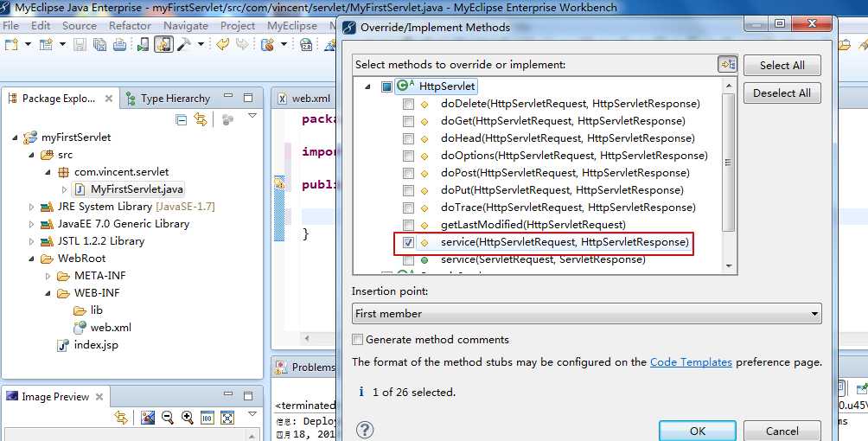
Task: Click the OK button
Action: pos(698,431)
